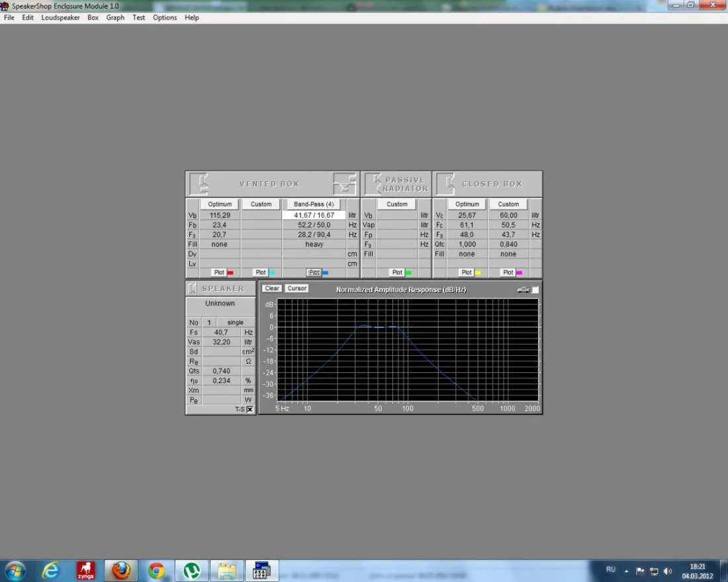The image size is (728, 582).
Task: Click speaker name Unknown
Action: 220,304
